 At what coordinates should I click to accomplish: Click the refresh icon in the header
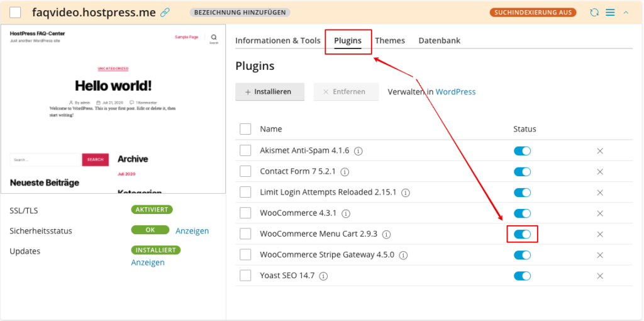594,13
